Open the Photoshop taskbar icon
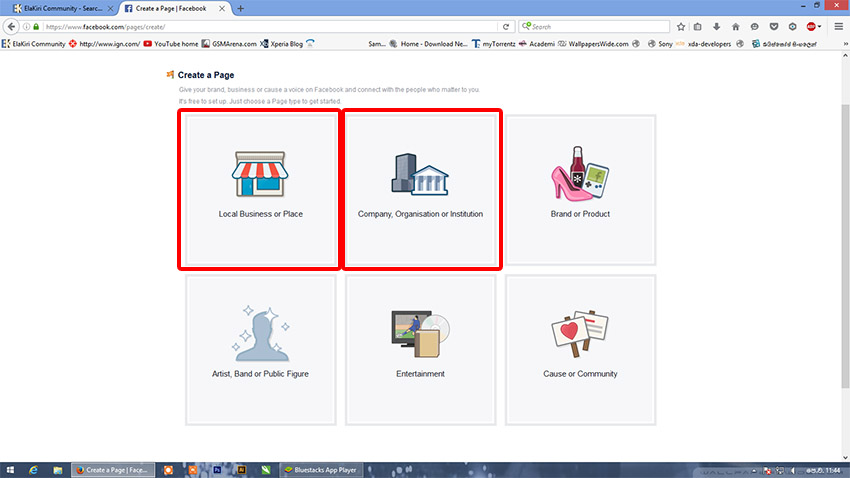850x478 pixels. 217,470
